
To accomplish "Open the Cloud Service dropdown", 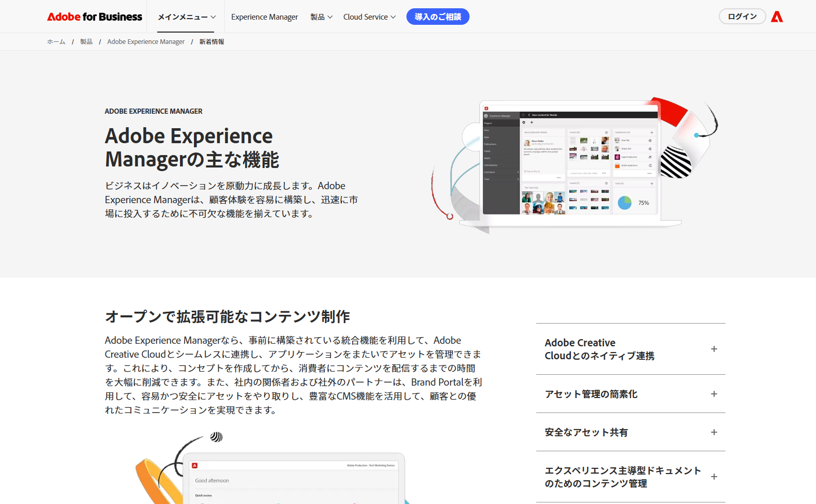I will pyautogui.click(x=369, y=17).
